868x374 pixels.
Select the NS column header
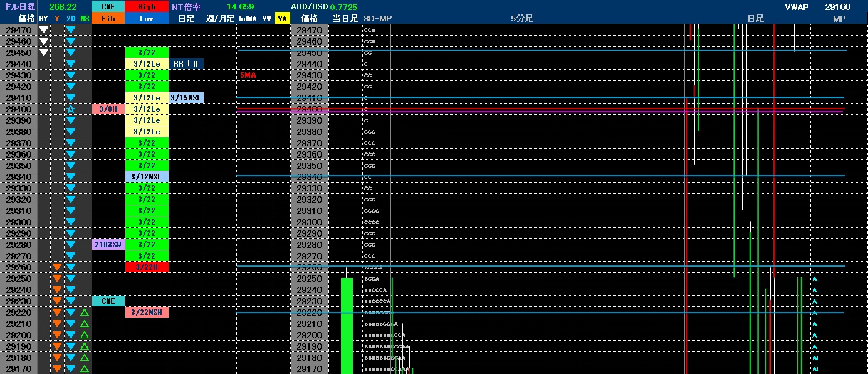(x=85, y=18)
